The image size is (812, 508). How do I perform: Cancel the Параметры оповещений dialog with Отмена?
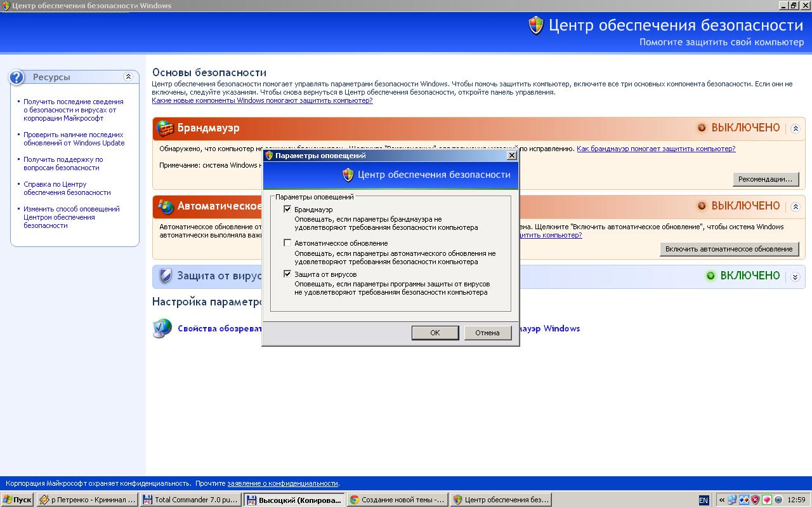click(488, 333)
